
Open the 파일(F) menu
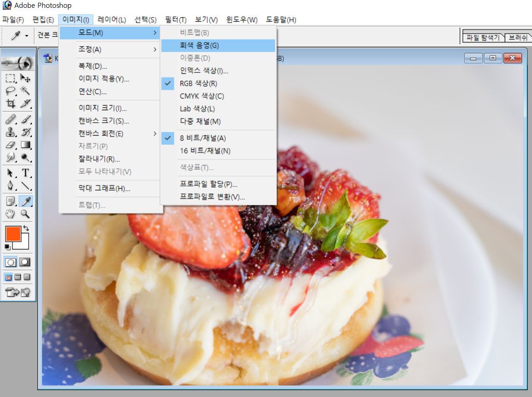pos(13,20)
